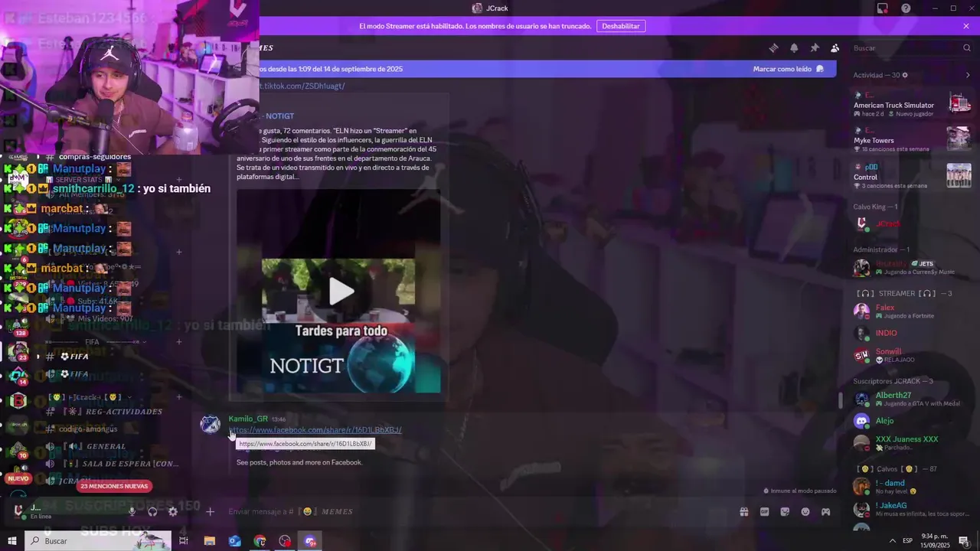
Task: Open the Myke Towers activity card
Action: pos(913,139)
